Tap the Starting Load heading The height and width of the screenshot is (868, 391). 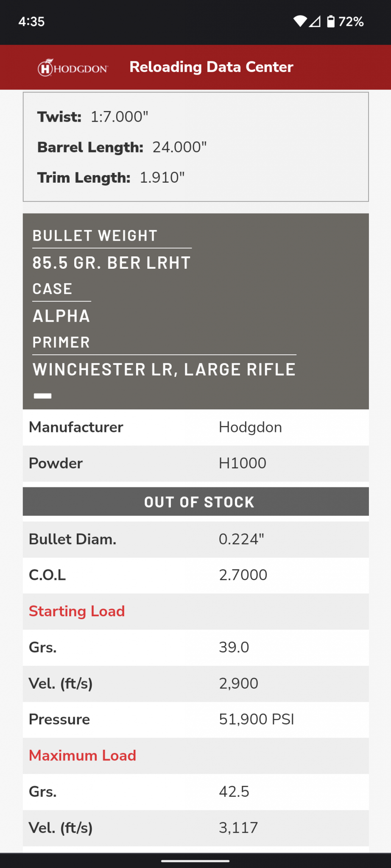(x=77, y=611)
